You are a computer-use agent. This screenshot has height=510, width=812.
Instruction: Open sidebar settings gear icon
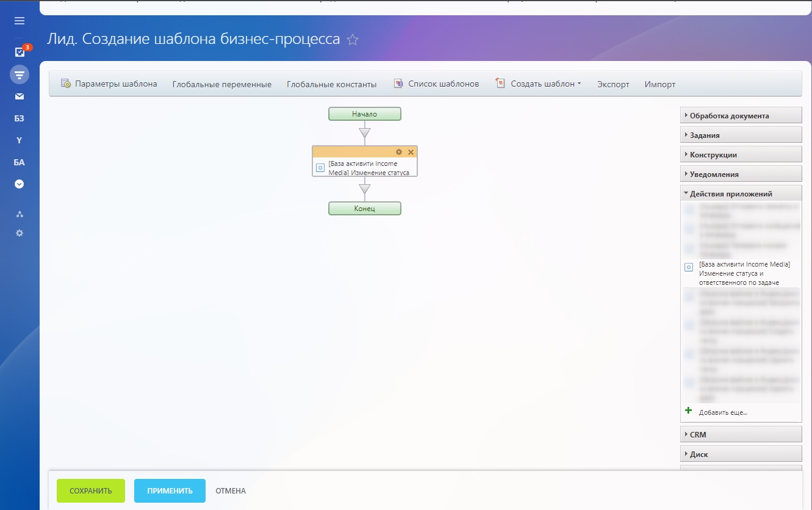[20, 233]
